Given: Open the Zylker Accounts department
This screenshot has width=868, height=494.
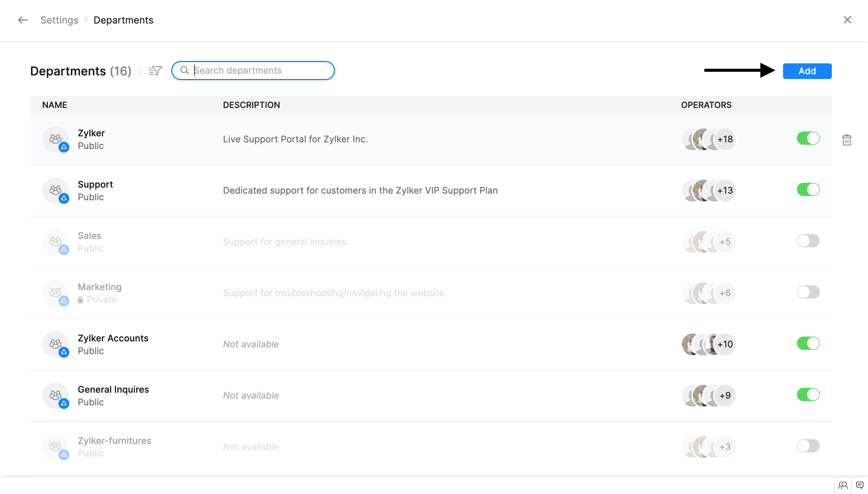Looking at the screenshot, I should click(x=113, y=338).
